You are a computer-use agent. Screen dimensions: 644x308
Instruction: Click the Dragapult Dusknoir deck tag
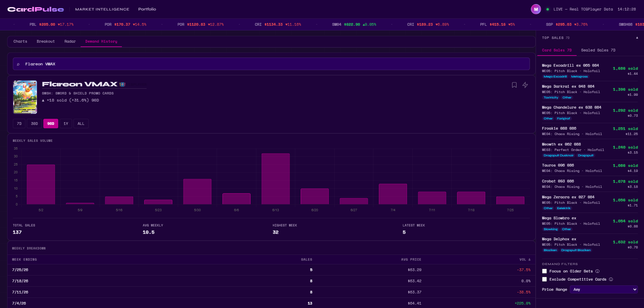tap(558, 155)
